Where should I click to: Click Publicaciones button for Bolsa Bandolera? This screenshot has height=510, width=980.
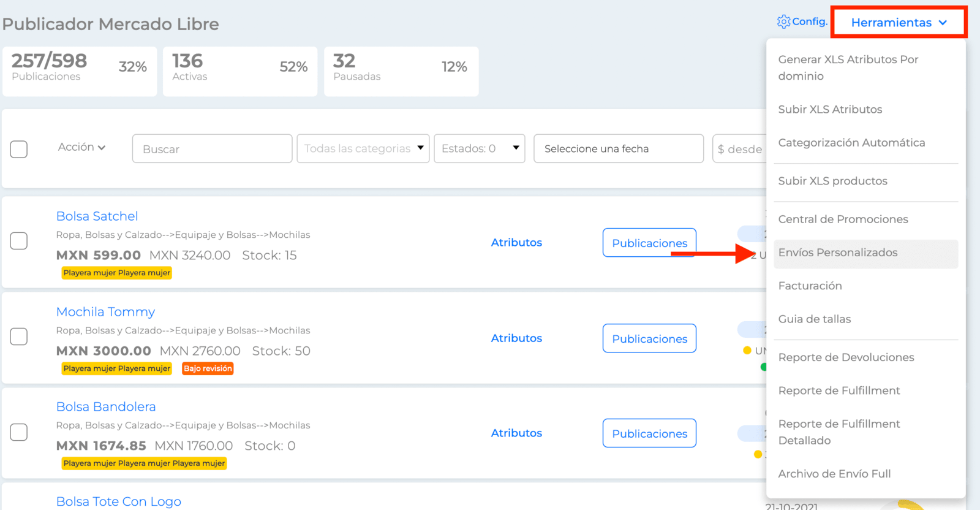[649, 433]
